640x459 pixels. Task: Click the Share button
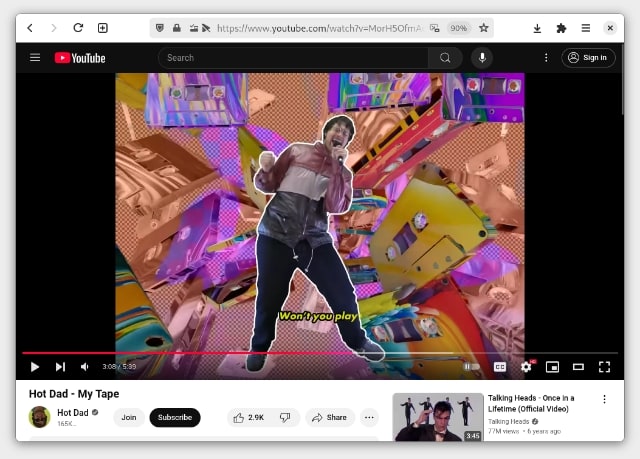[330, 417]
